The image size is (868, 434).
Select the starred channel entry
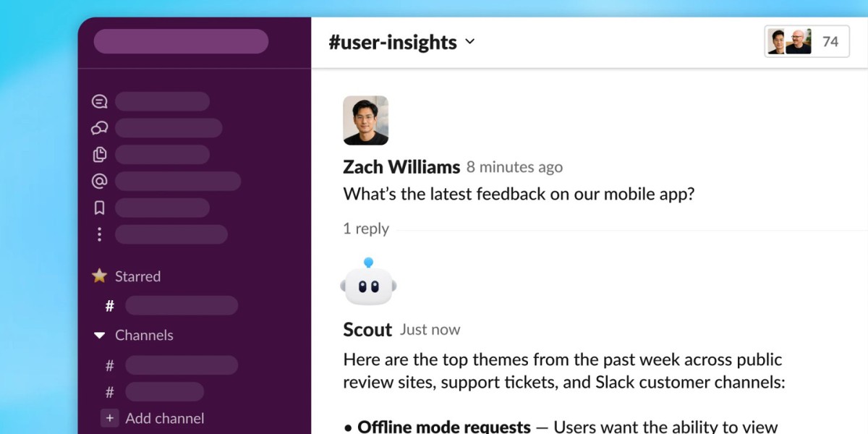(x=181, y=305)
